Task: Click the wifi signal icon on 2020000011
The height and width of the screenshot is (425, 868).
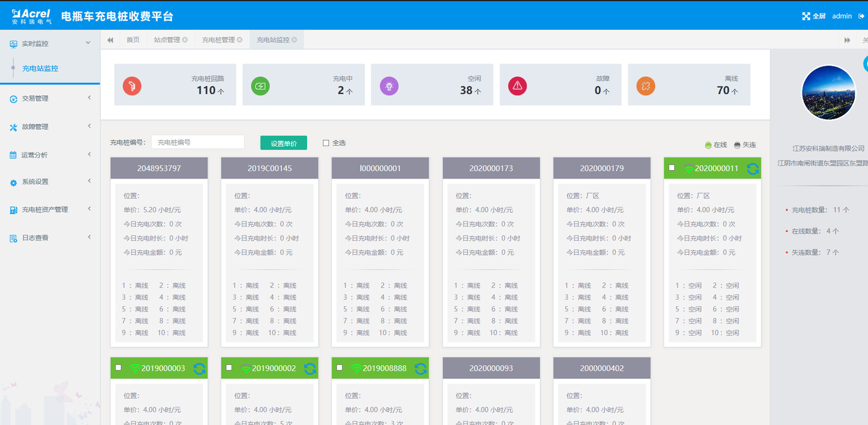Action: click(688, 169)
